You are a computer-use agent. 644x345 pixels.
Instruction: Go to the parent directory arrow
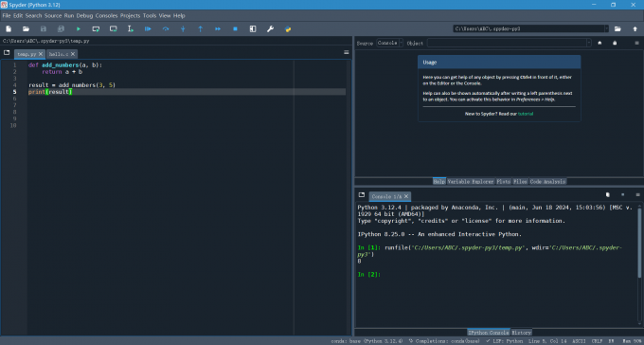[x=635, y=28]
